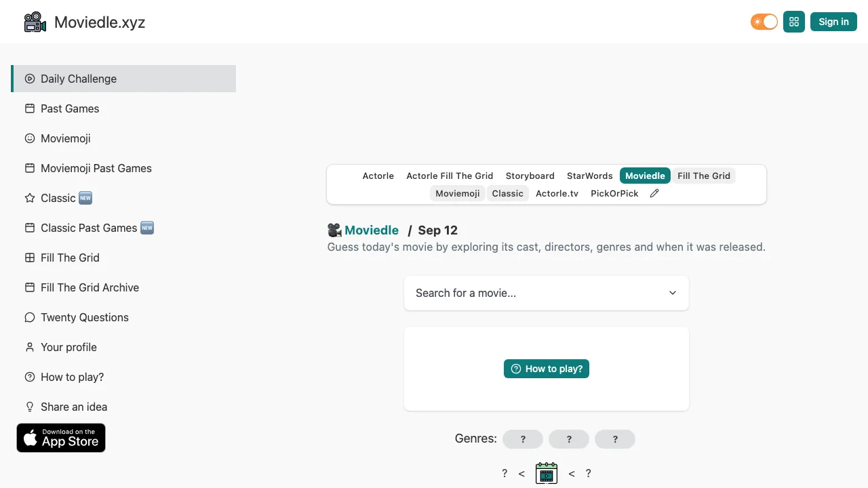Select the Storyboard tab
This screenshot has width=868, height=488.
point(530,176)
